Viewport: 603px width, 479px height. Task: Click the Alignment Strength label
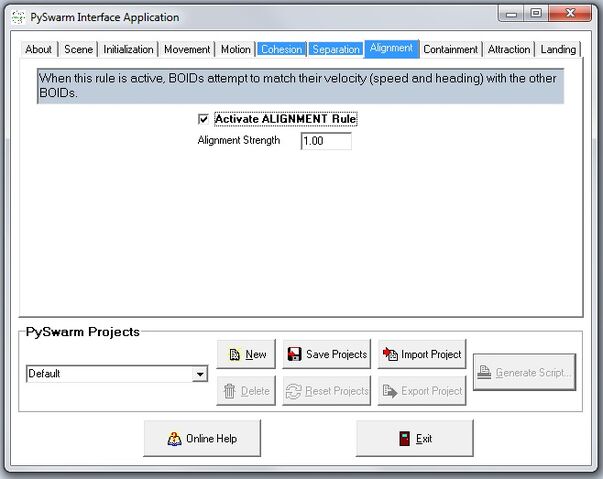(x=238, y=140)
